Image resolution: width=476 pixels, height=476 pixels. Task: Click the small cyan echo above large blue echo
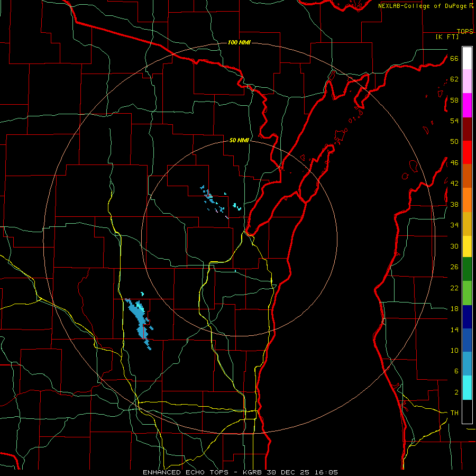coord(142,294)
